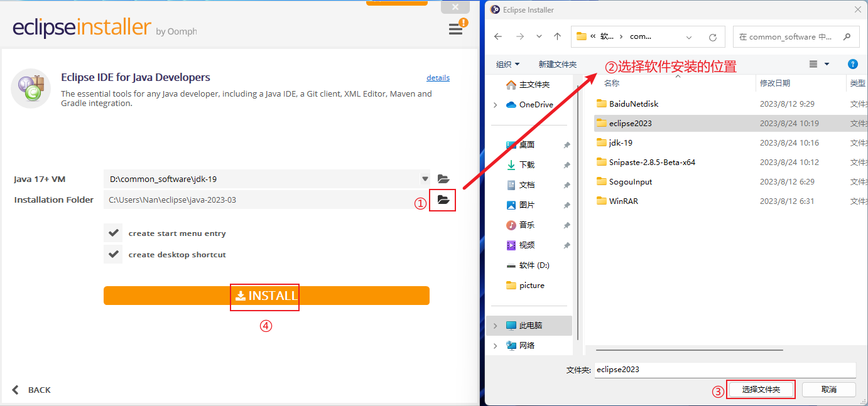Click the 文件夹 name input field

click(725, 370)
